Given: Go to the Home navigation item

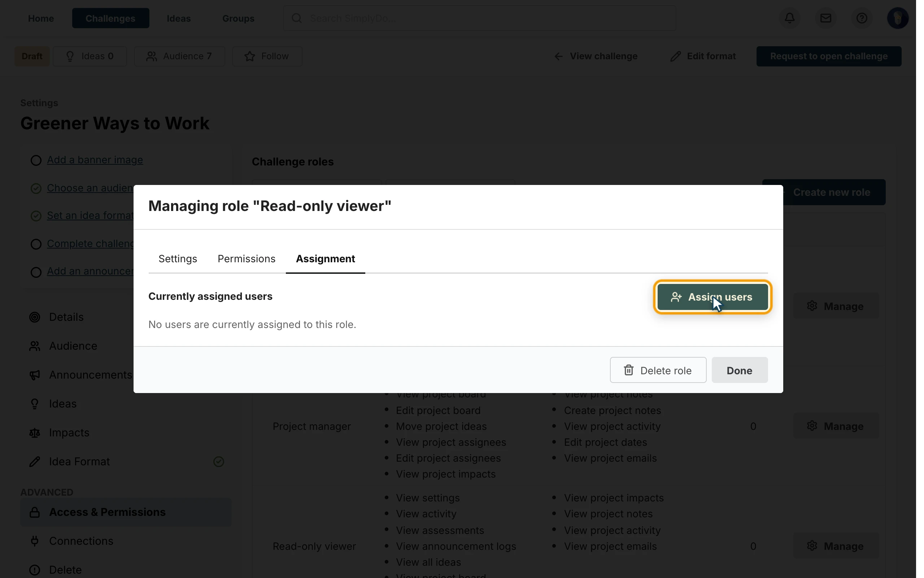Looking at the screenshot, I should (x=41, y=18).
